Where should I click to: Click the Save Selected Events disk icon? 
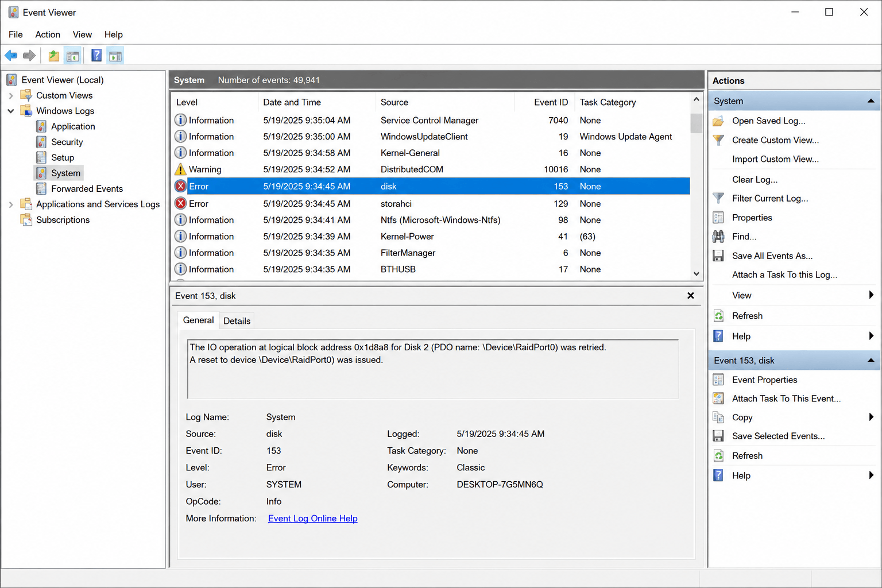coord(718,436)
